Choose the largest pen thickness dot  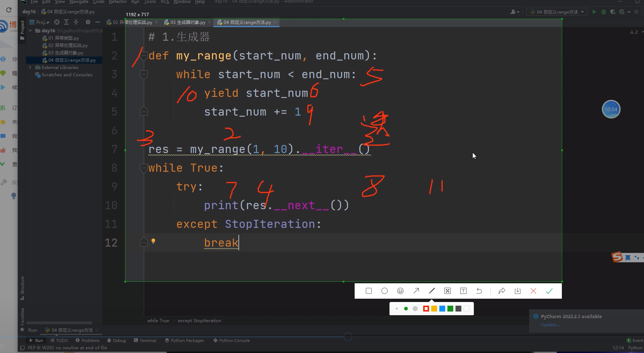coord(415,309)
